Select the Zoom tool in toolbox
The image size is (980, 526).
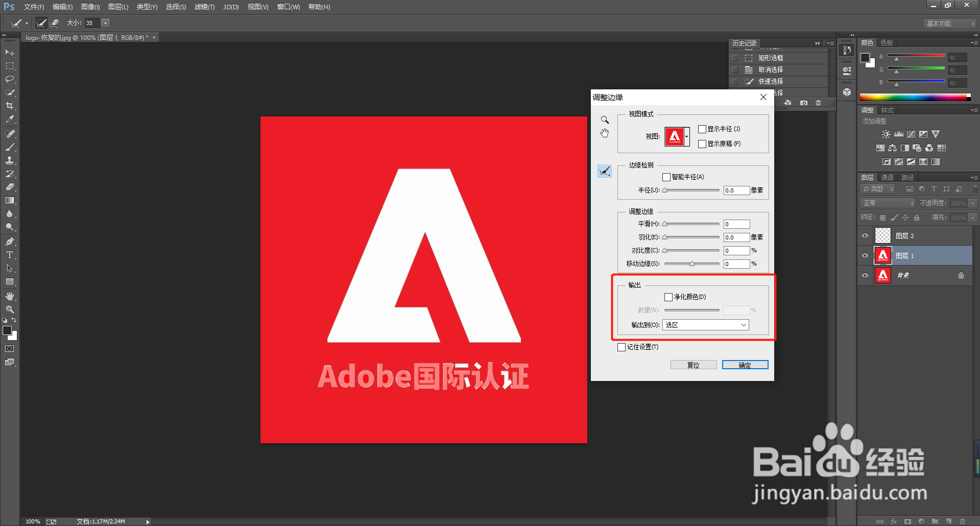tap(10, 309)
